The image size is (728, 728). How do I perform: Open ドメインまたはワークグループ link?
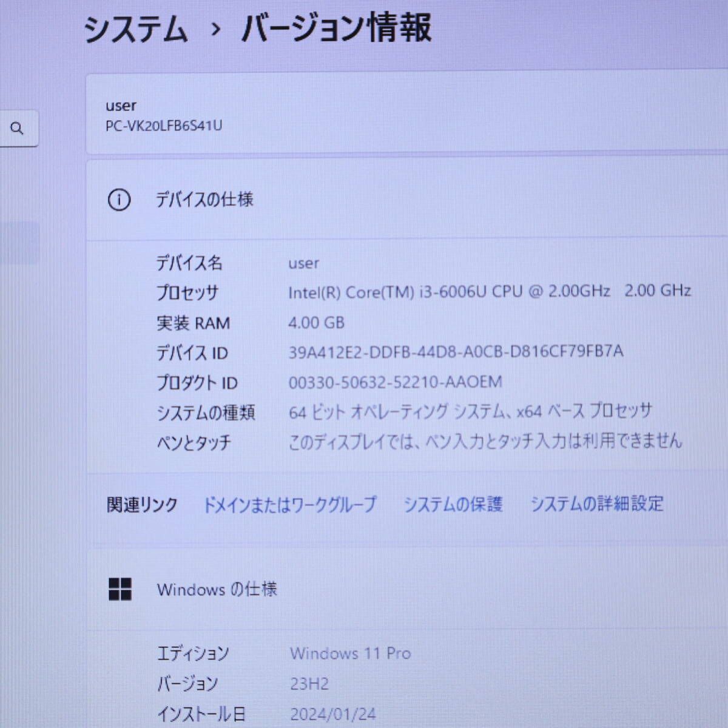tap(289, 505)
